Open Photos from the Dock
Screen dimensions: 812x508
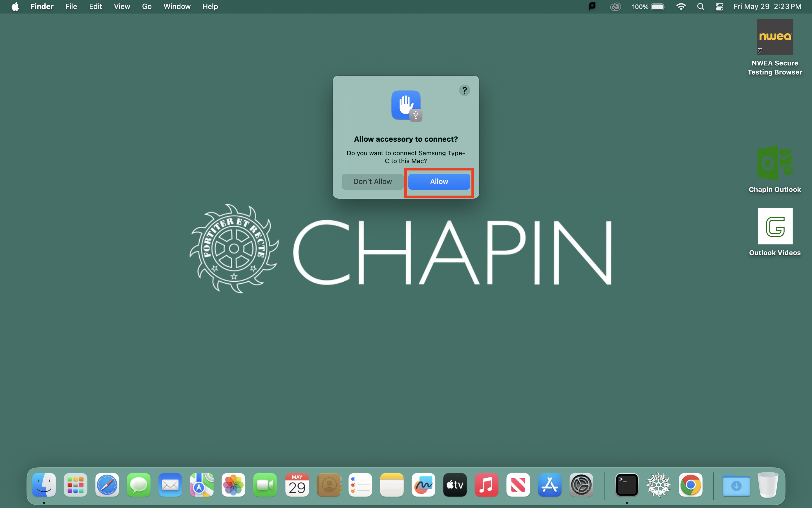[233, 485]
